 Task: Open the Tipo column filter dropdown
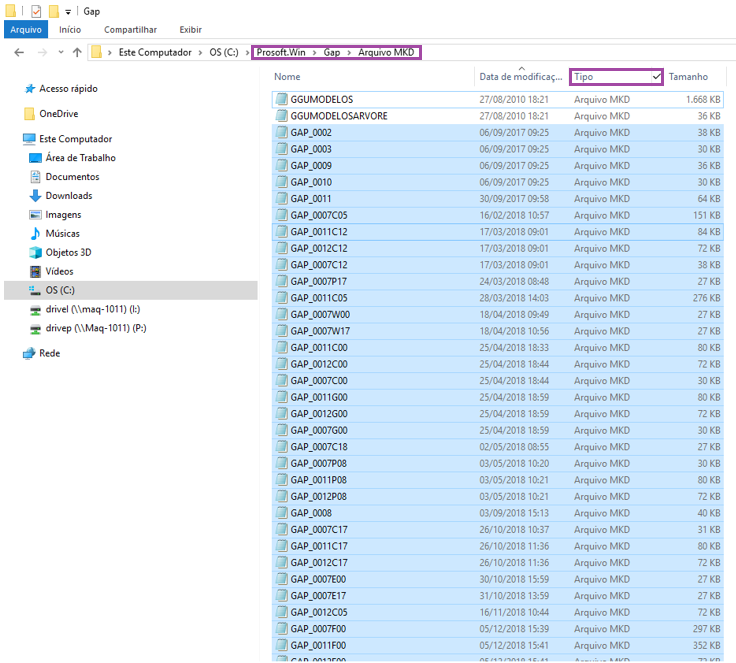point(656,77)
